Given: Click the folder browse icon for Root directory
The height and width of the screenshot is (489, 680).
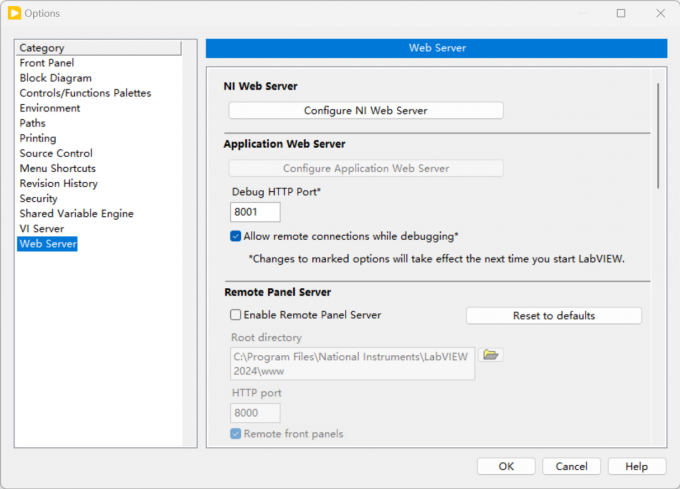Looking at the screenshot, I should tap(490, 355).
